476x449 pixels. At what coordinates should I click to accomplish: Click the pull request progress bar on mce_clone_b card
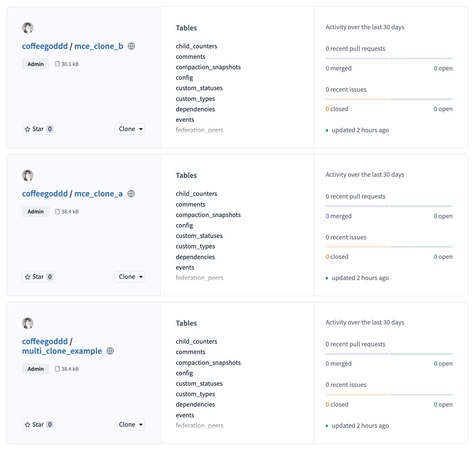389,58
